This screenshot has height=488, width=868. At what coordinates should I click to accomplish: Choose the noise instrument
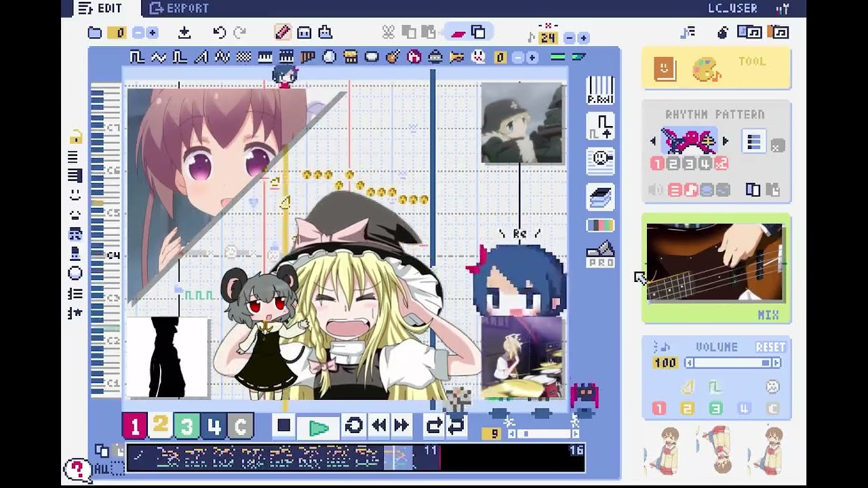coord(243,58)
